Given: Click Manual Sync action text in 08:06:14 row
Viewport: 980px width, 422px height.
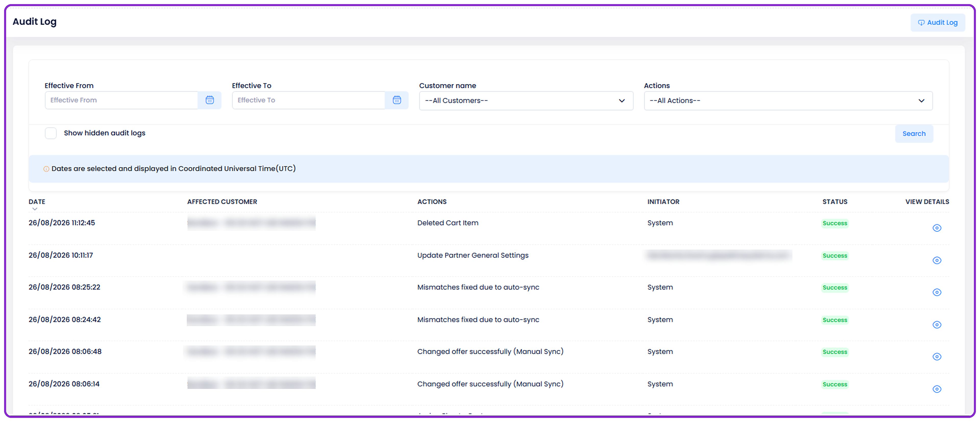Looking at the screenshot, I should [x=490, y=384].
